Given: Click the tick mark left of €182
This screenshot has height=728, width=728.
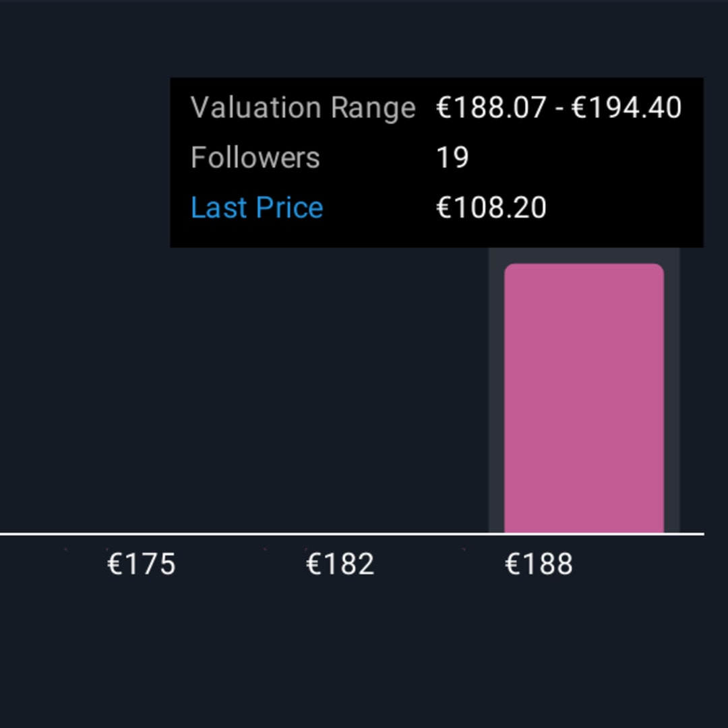Looking at the screenshot, I should point(264,549).
